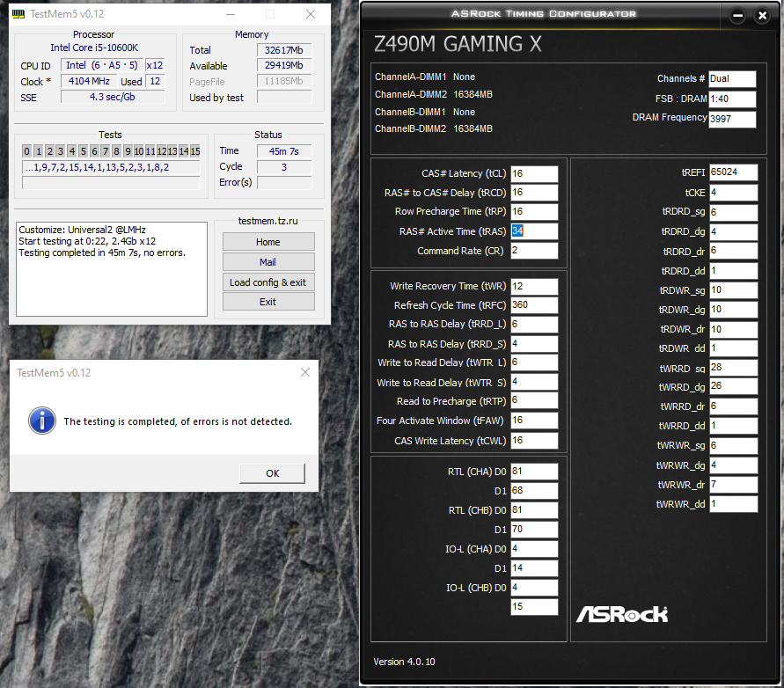Close the ASRock Timing Configurator window
Viewport: 784px width, 688px height.
point(762,16)
